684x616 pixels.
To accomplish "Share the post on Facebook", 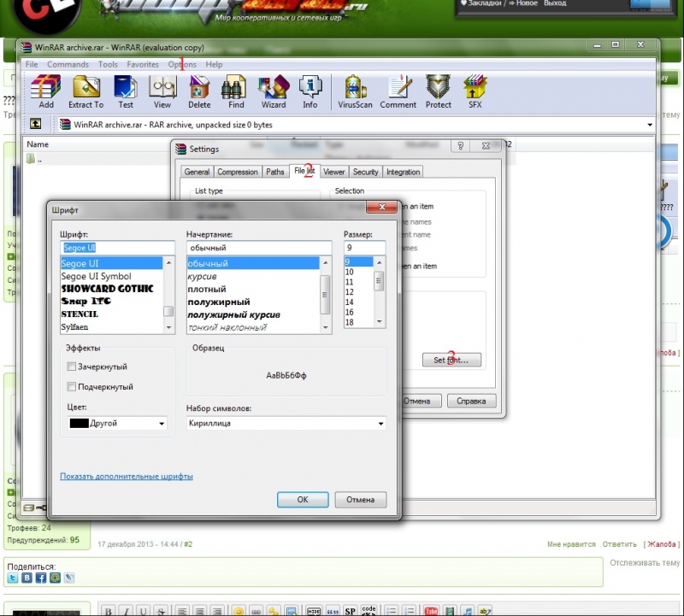I will [40, 578].
